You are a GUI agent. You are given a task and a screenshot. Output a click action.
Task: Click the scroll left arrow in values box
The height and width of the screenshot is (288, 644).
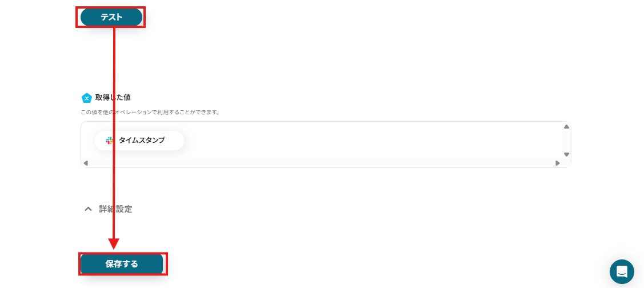pyautogui.click(x=86, y=163)
